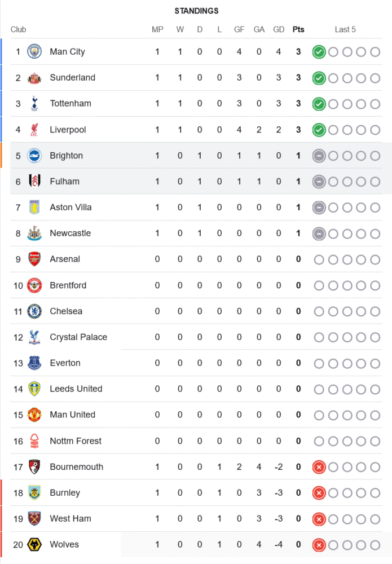The image size is (392, 564).
Task: Open the Crystal Palace team link
Action: [78, 337]
